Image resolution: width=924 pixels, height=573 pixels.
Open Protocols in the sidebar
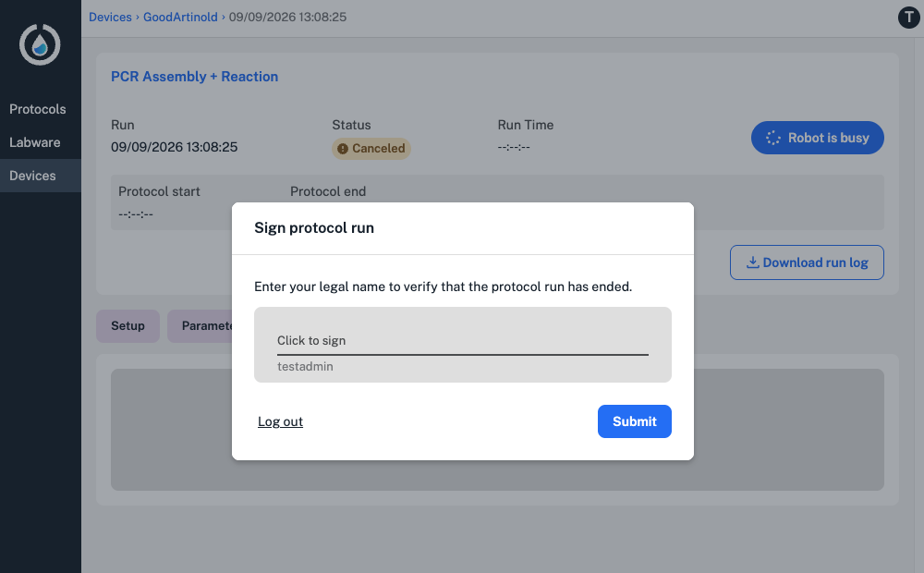(38, 109)
